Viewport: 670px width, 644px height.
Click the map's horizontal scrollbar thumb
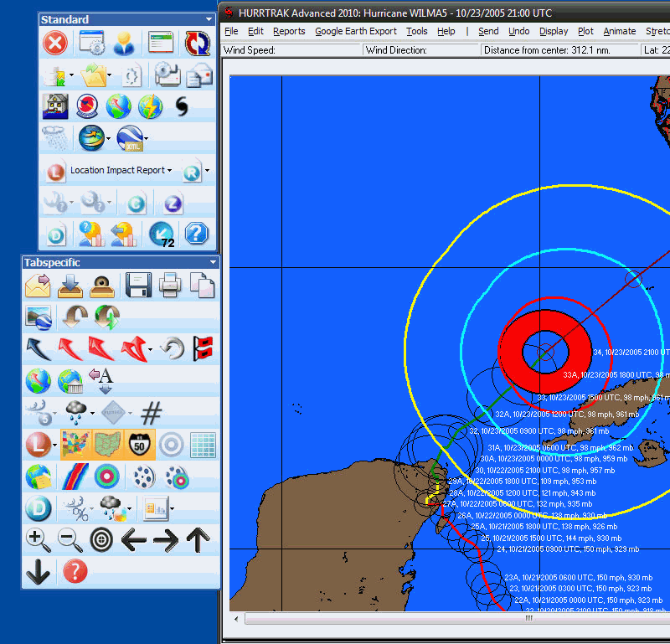[x=528, y=619]
